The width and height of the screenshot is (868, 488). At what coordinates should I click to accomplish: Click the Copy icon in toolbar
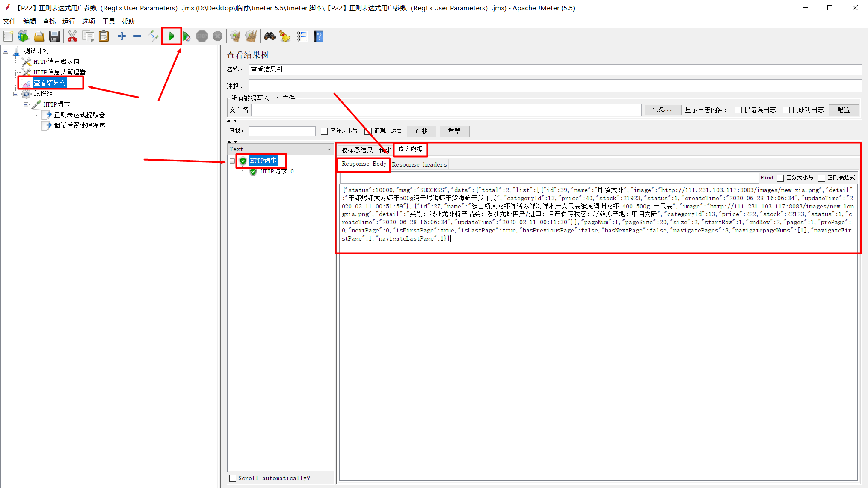(x=88, y=36)
